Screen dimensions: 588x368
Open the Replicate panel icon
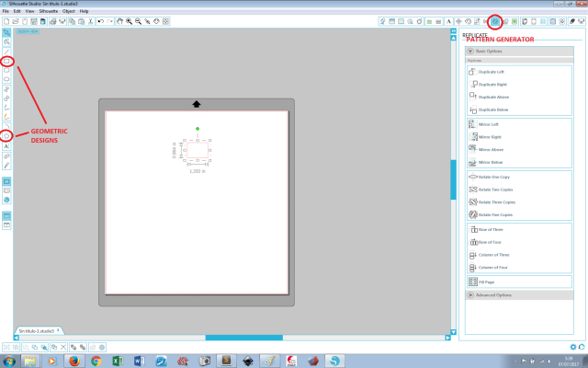495,21
